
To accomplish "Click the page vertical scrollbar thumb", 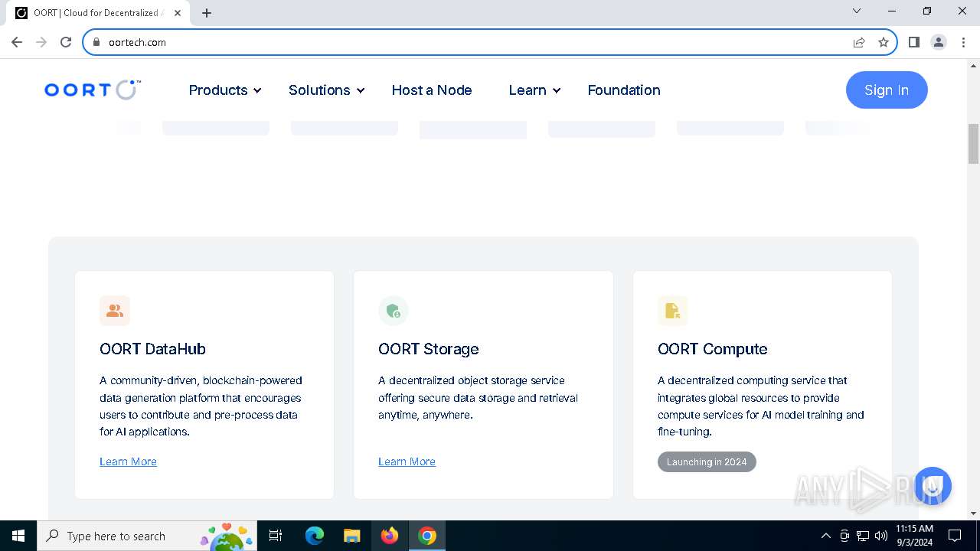I will pyautogui.click(x=973, y=144).
